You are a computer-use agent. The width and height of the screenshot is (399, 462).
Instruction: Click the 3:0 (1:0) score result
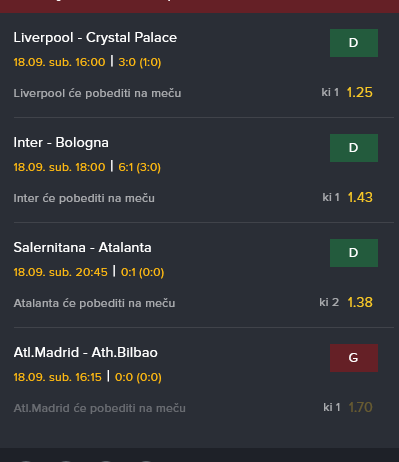tap(140, 62)
